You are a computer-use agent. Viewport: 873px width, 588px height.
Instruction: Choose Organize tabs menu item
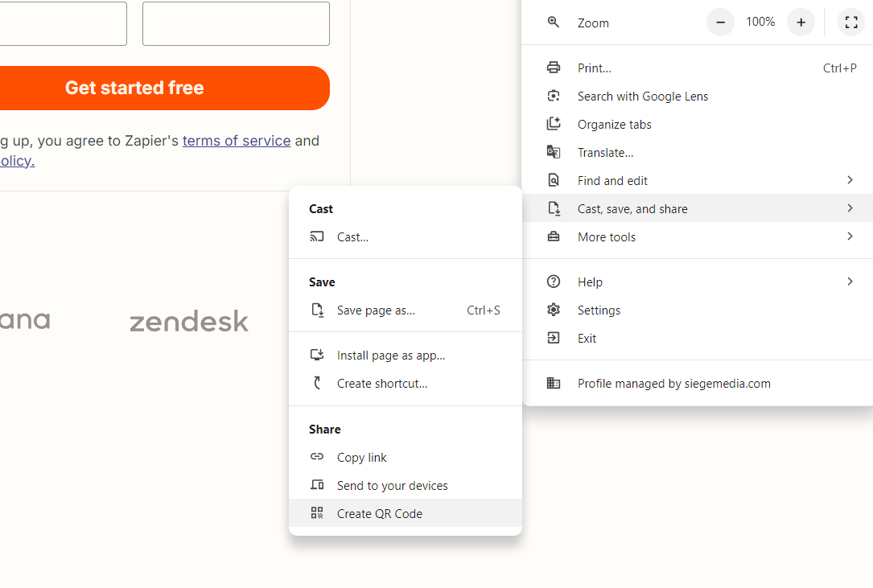click(697, 124)
